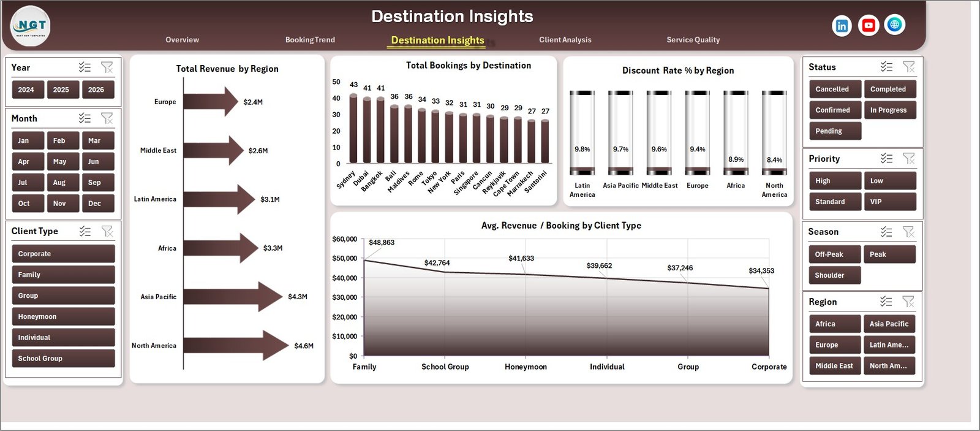This screenshot has width=980, height=431.
Task: Filter by year 2025
Action: click(x=62, y=90)
